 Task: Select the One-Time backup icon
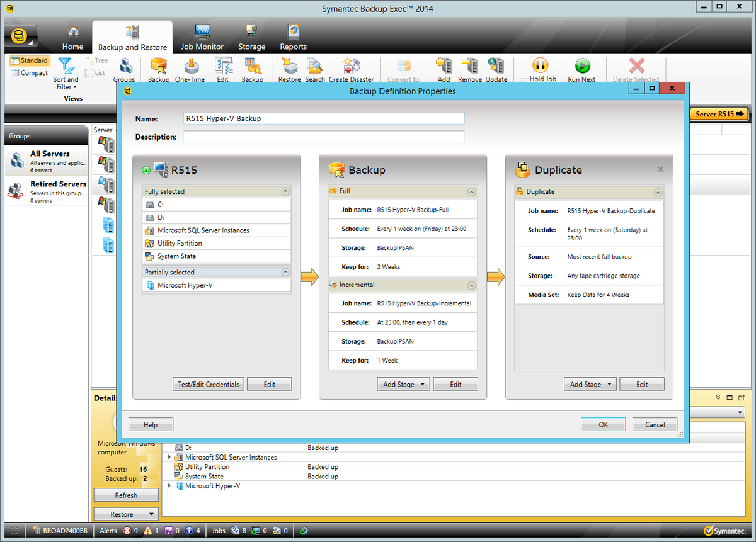point(191,69)
